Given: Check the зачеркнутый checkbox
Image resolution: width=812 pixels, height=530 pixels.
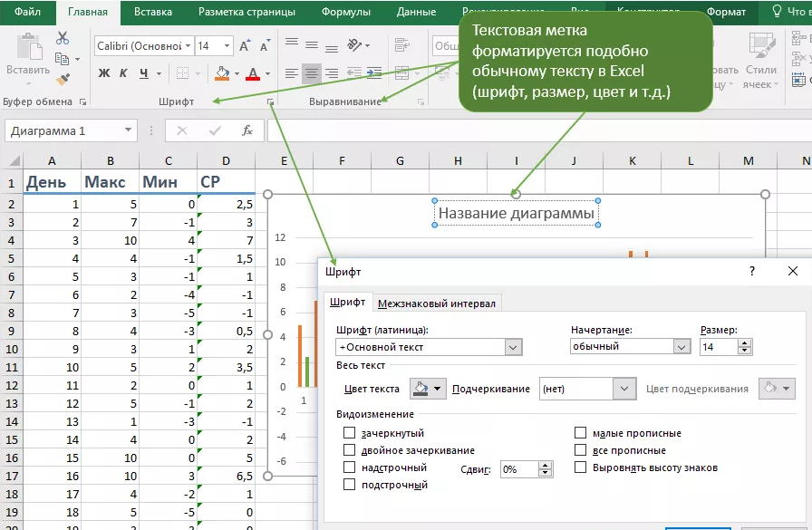Looking at the screenshot, I should coord(350,433).
